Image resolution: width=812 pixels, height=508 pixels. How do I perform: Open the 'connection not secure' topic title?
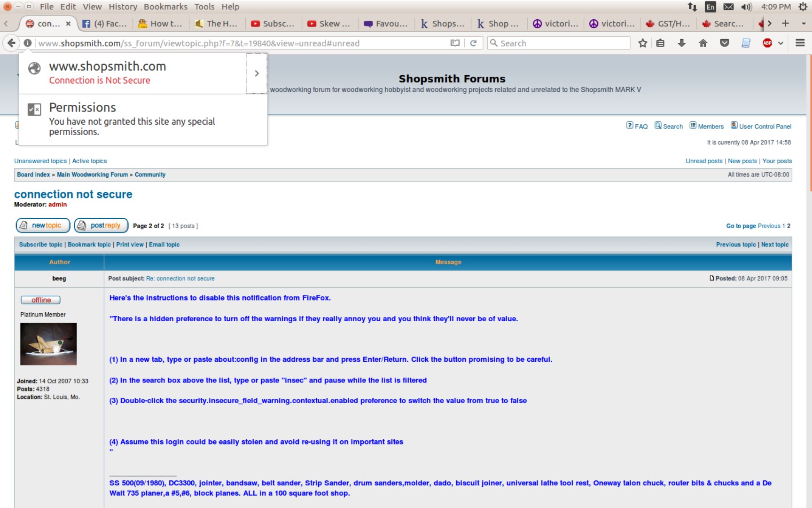tap(73, 194)
